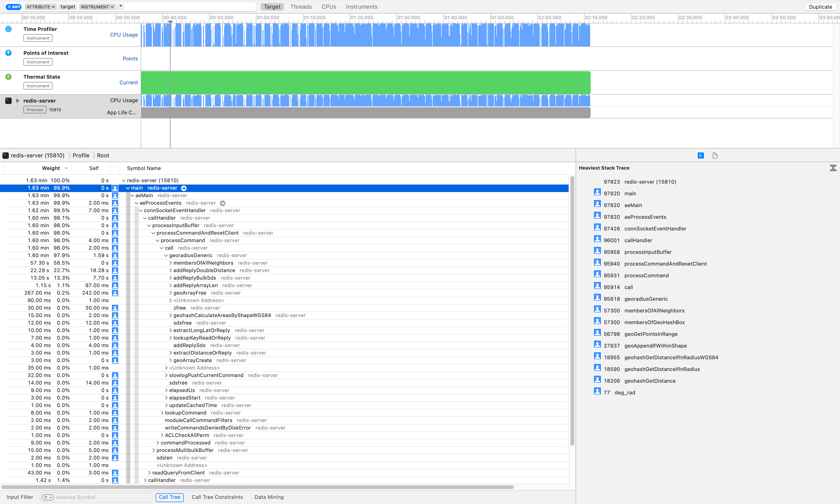Screen dimensions: 840x504
Task: Click user-code icon beside geoGetPointsInRange stack frame
Action: click(597, 333)
